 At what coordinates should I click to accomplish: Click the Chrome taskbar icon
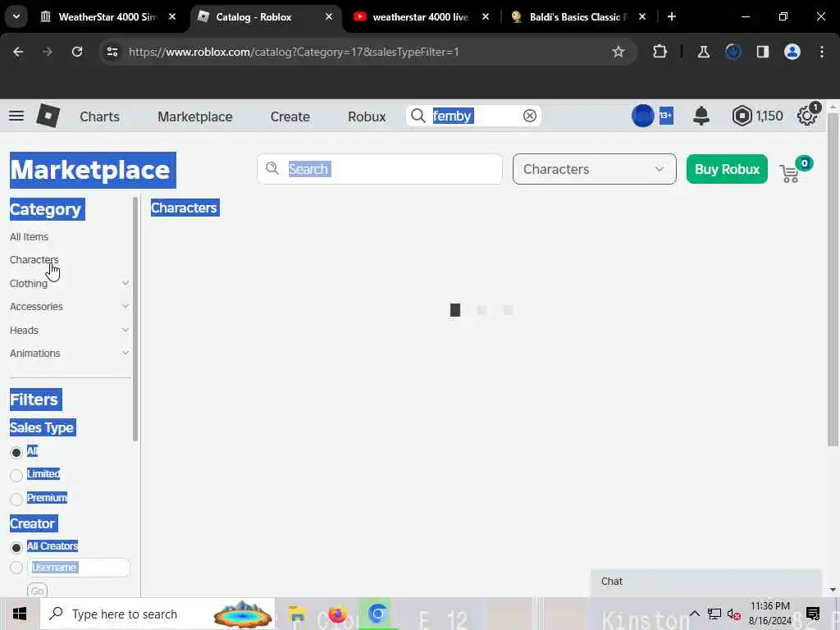(x=377, y=614)
